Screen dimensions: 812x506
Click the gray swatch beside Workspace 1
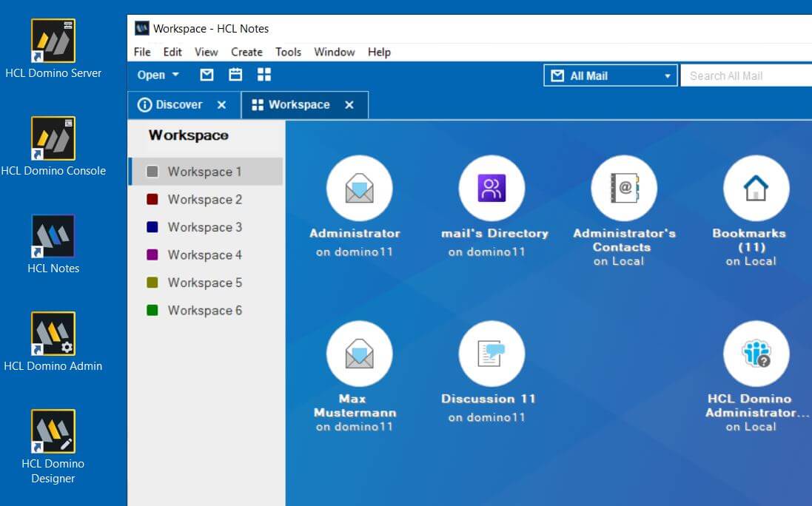(152, 172)
